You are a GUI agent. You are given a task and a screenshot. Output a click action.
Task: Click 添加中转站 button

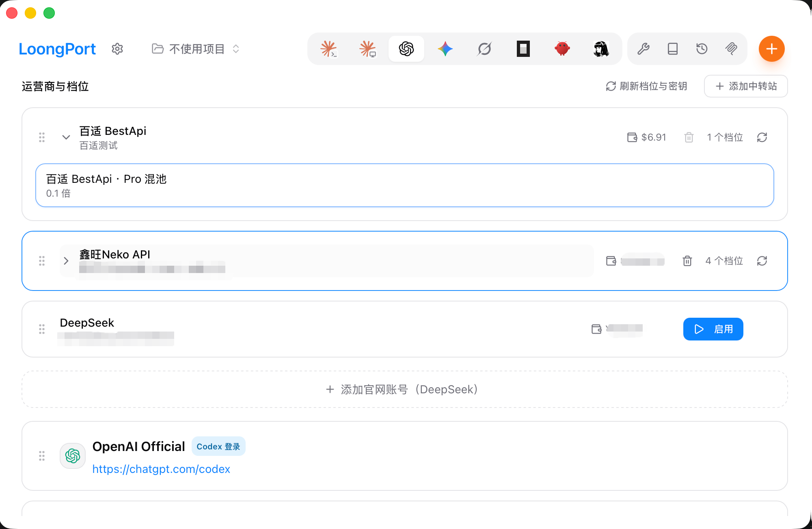(746, 86)
